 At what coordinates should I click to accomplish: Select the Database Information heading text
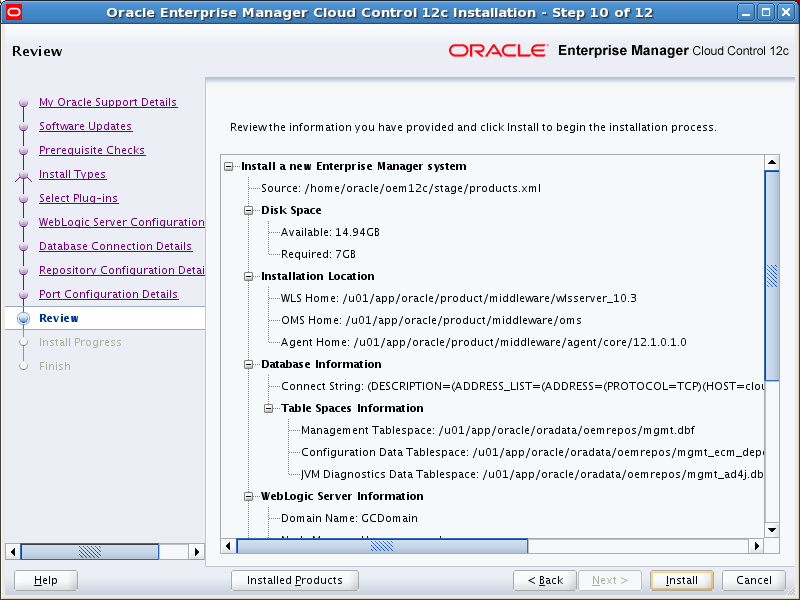[321, 364]
